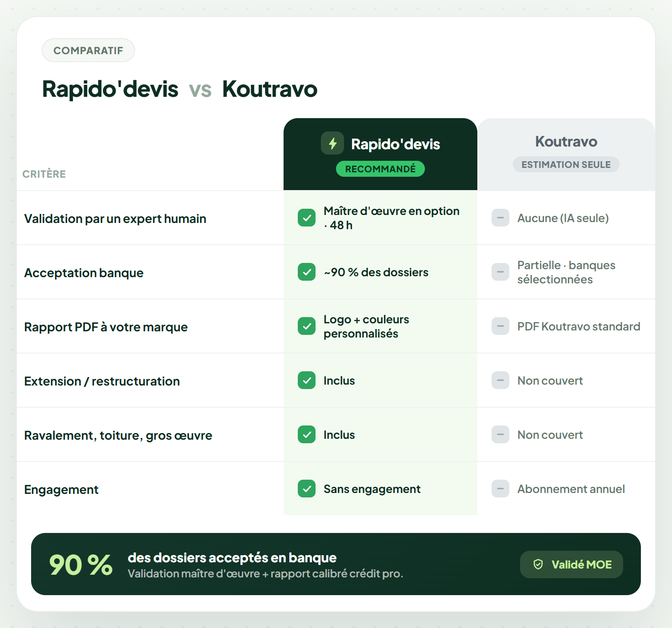Viewport: 672px width, 628px height.
Task: Click the ESTIMATION SEULE badge
Action: coord(566,164)
